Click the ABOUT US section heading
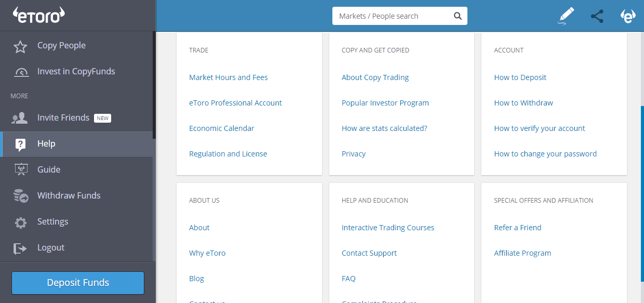This screenshot has width=644, height=303. click(x=204, y=201)
